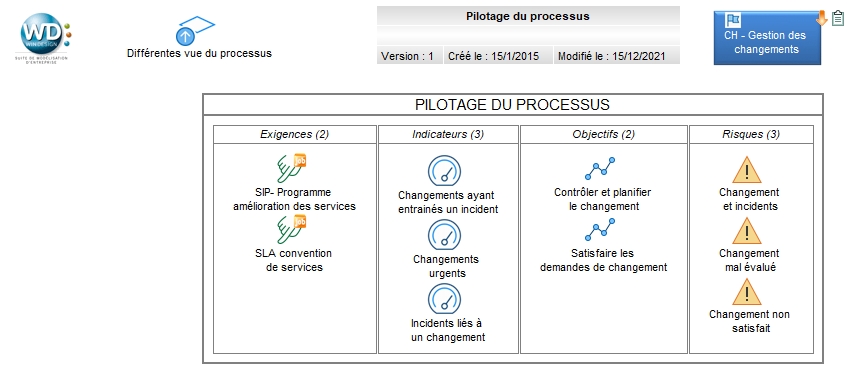The height and width of the screenshot is (367, 847).
Task: Select the SLA convention de services icon
Action: pos(292,230)
